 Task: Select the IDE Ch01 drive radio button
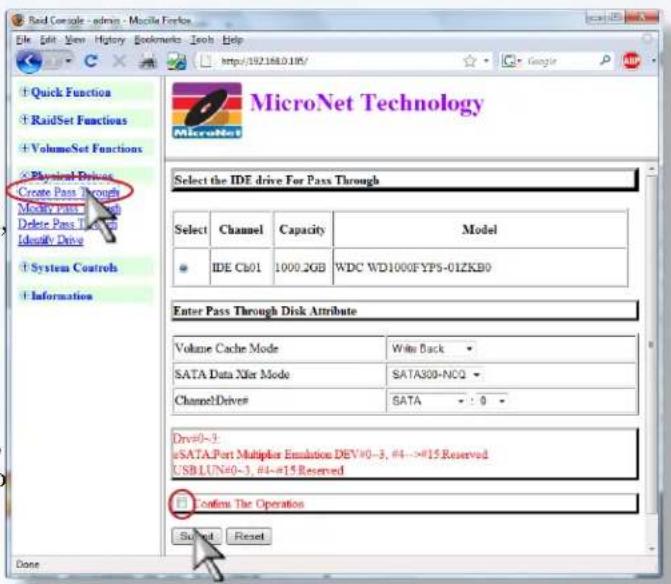184,268
